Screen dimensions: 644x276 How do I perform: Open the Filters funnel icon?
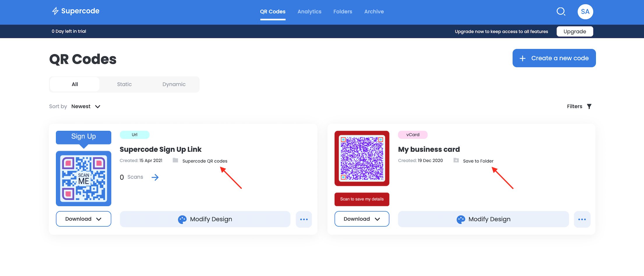590,106
